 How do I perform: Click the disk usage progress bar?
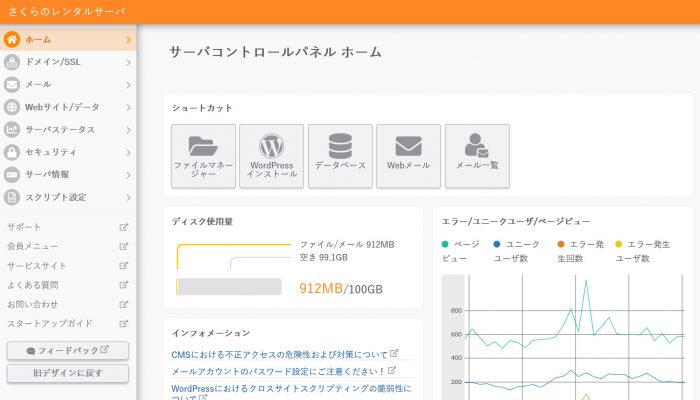click(229, 287)
